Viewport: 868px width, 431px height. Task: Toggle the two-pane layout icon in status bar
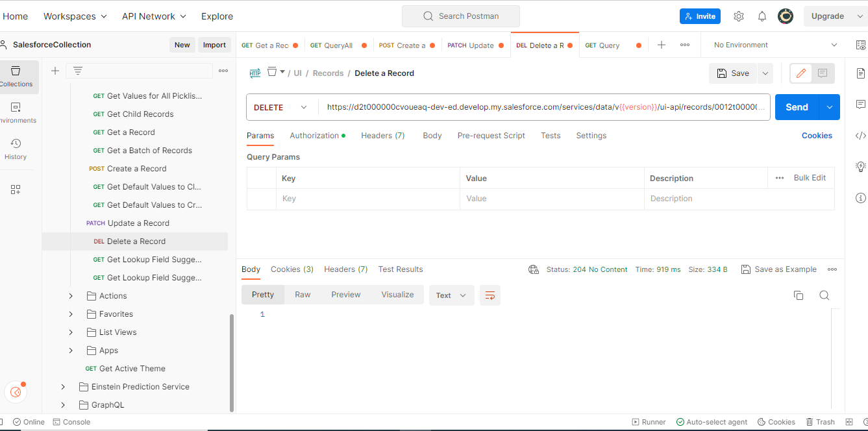[849, 422]
